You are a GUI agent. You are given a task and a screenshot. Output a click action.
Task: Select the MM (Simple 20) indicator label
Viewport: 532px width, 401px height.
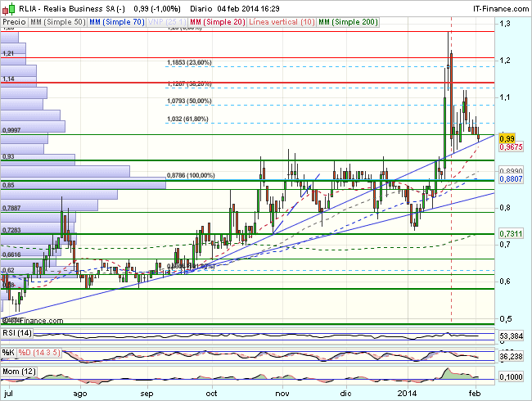click(x=217, y=22)
